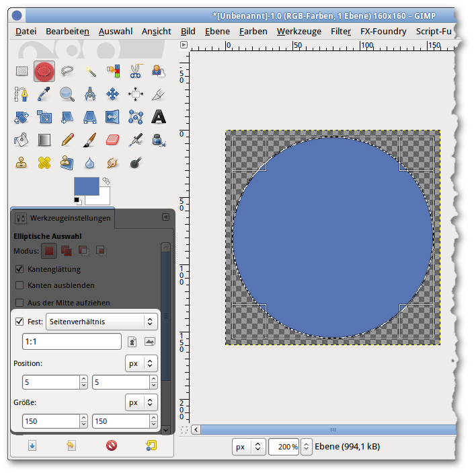
Task: Open the Größe unit px dropdown
Action: [x=141, y=402]
